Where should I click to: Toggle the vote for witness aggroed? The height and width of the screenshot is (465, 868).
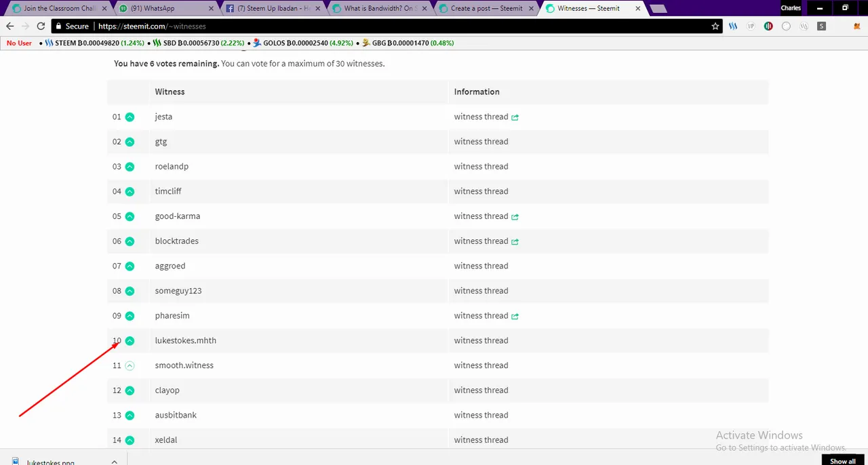[x=130, y=266]
